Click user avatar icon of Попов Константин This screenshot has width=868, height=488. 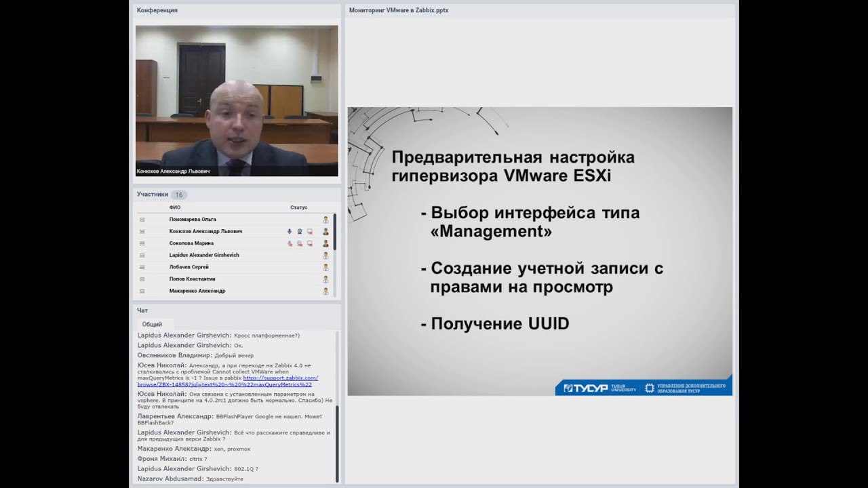tap(325, 279)
